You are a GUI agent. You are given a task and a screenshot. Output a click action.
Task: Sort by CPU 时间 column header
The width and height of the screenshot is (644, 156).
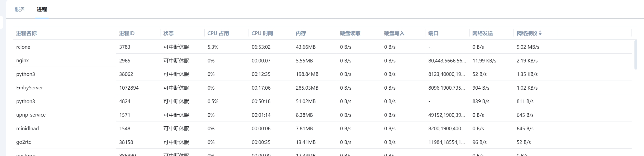(262, 33)
